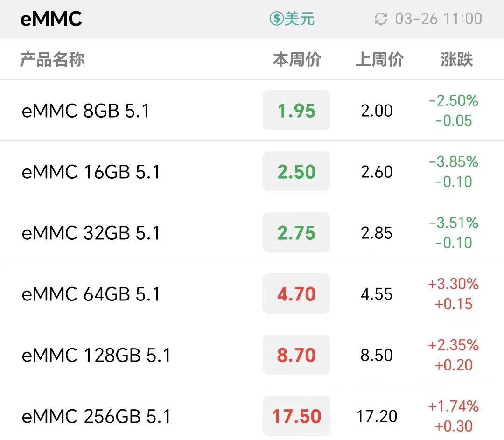Tap the 17.50 current price badge
Viewport: 504px width, 440px height.
pyautogui.click(x=296, y=416)
